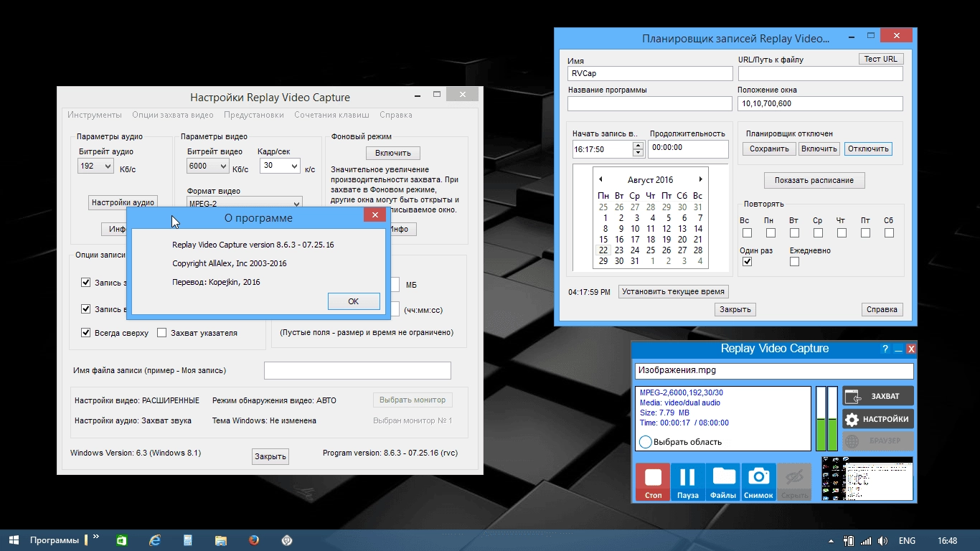Toggle the Всегда сверху checkbox
Image resolution: width=980 pixels, height=551 pixels.
86,333
